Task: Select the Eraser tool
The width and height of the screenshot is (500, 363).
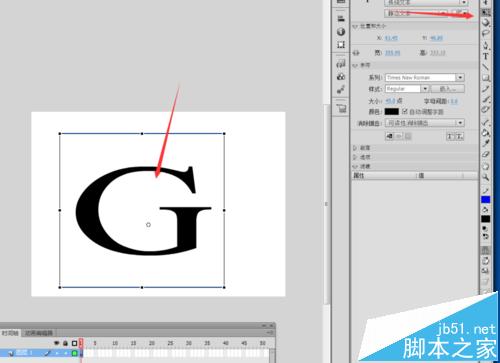Action: pyautogui.click(x=486, y=154)
